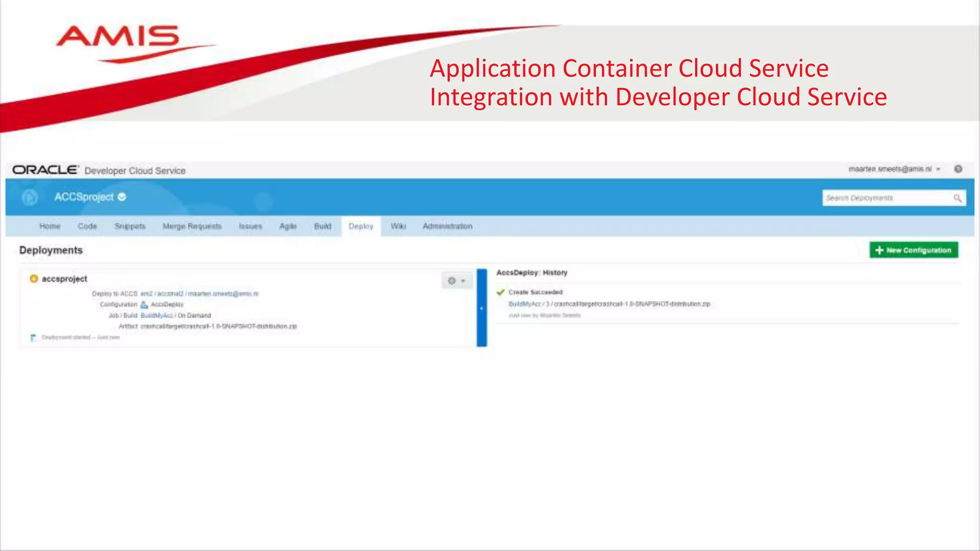The width and height of the screenshot is (980, 551).
Task: Click the ACCSproject home icon in header
Action: [30, 197]
